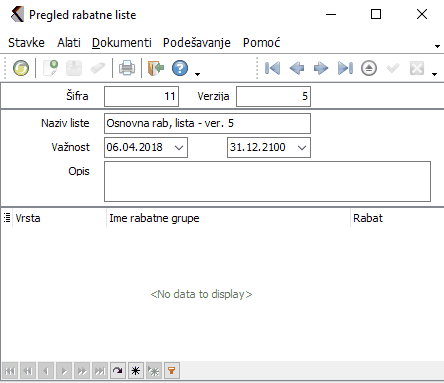Expand the navigation toolbar overflow arrow
This screenshot has width=444, height=383.
click(x=434, y=74)
